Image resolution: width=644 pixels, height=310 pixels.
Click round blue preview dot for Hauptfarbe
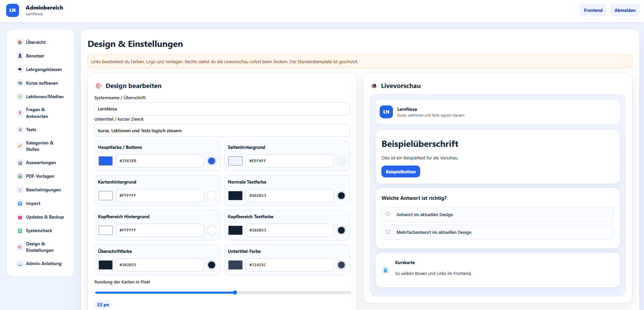212,161
